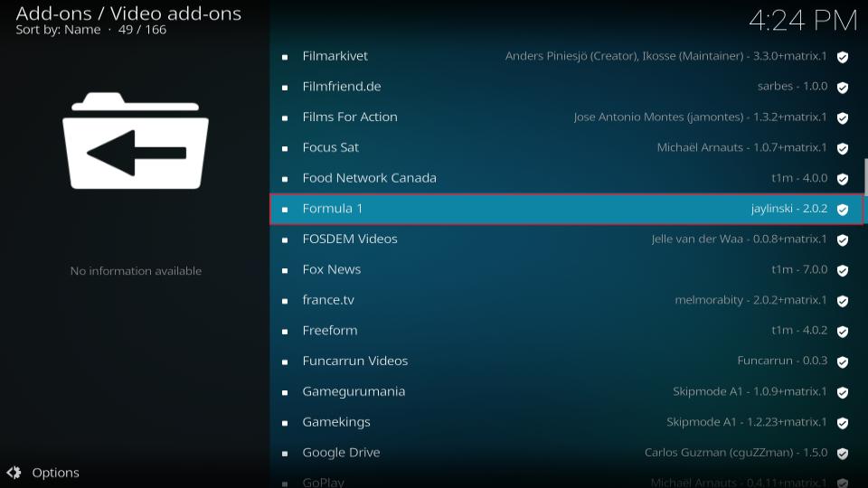The width and height of the screenshot is (868, 488).
Task: Click the verified shield icon for Filmfriend.de
Action: click(x=843, y=88)
